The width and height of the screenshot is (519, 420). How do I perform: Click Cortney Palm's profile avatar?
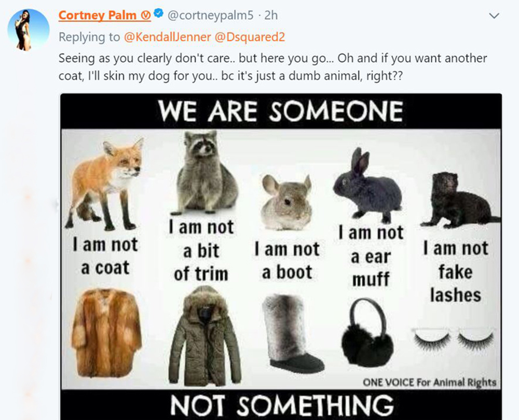(x=29, y=30)
